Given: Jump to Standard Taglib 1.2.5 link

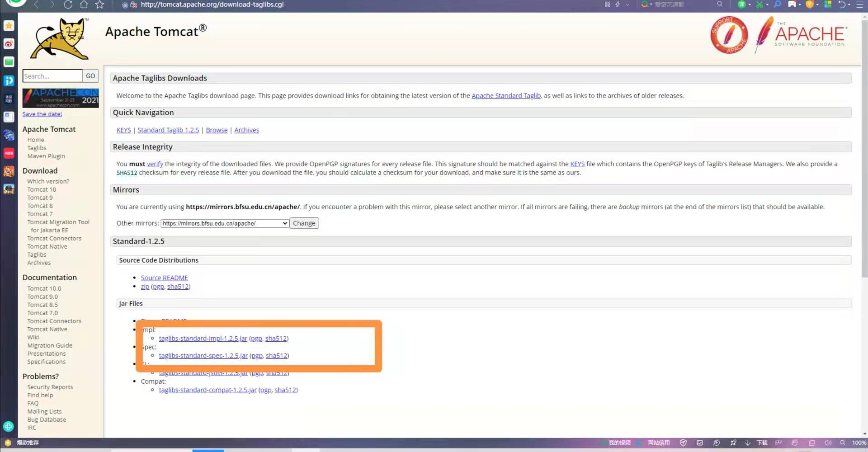Looking at the screenshot, I should pos(168,130).
